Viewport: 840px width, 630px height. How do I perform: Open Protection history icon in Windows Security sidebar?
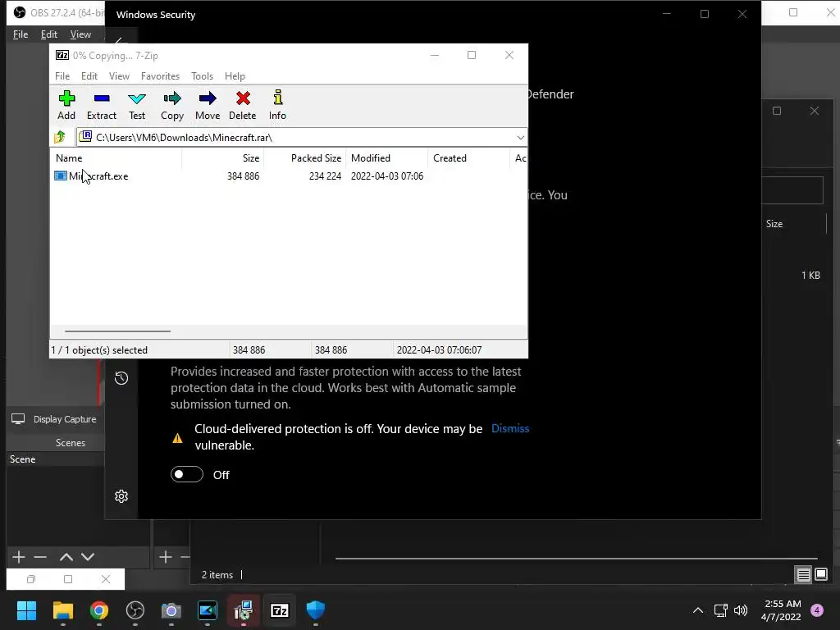(121, 378)
